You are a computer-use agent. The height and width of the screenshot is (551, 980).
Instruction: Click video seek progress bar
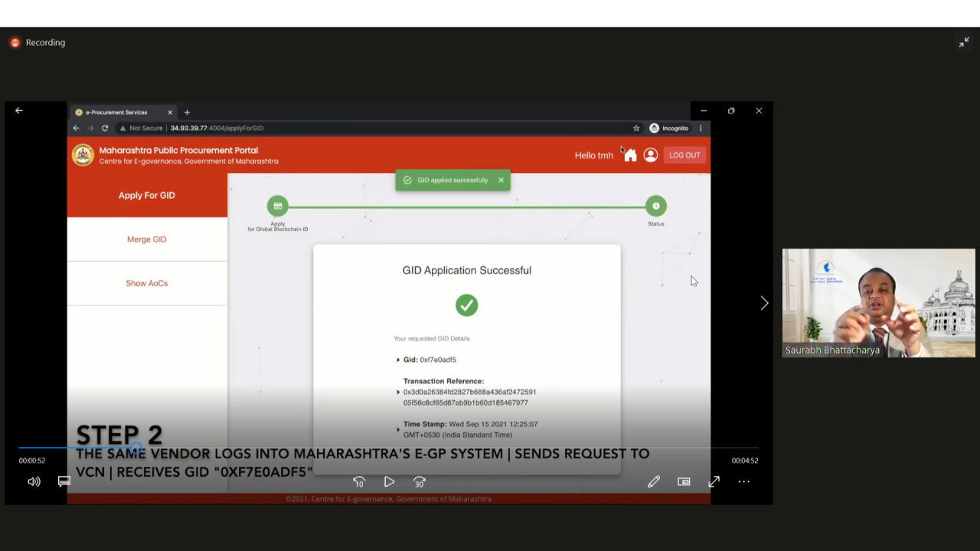pos(389,448)
